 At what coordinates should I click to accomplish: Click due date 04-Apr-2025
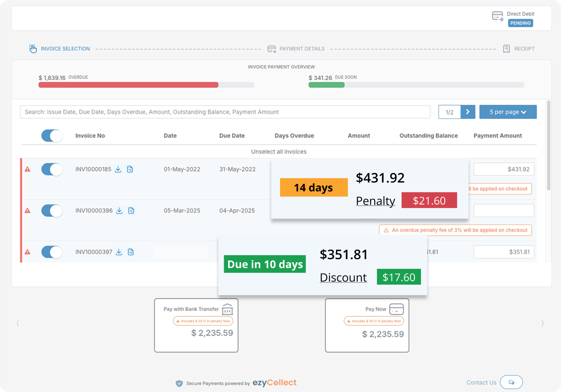click(237, 211)
